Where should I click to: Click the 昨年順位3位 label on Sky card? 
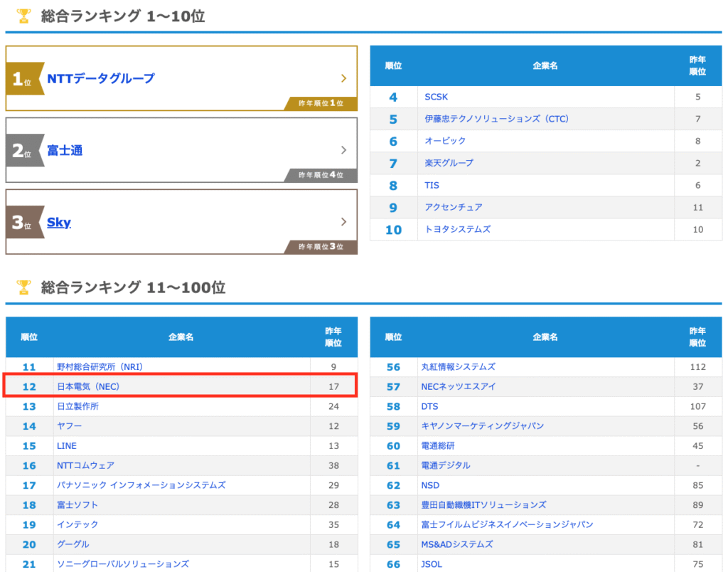point(321,247)
